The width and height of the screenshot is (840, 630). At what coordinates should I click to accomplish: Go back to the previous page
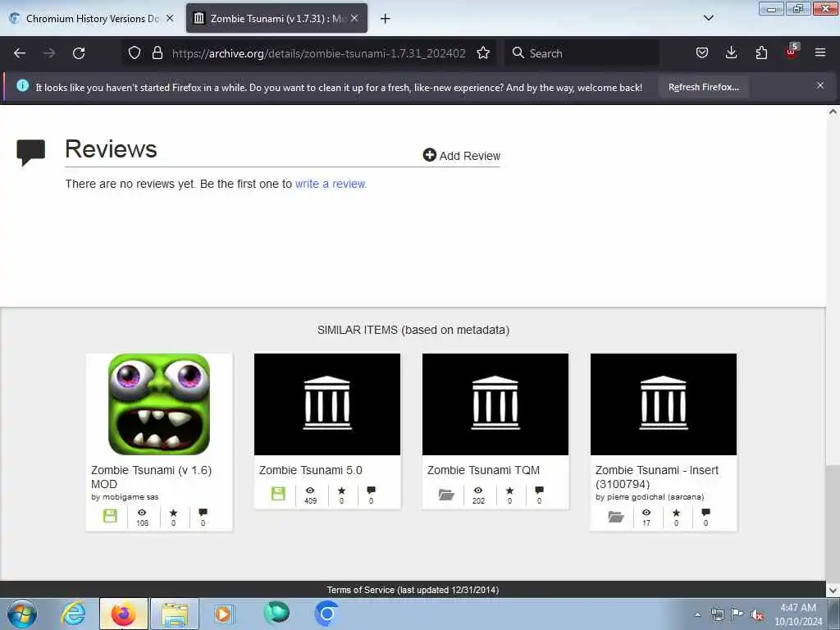(x=20, y=53)
